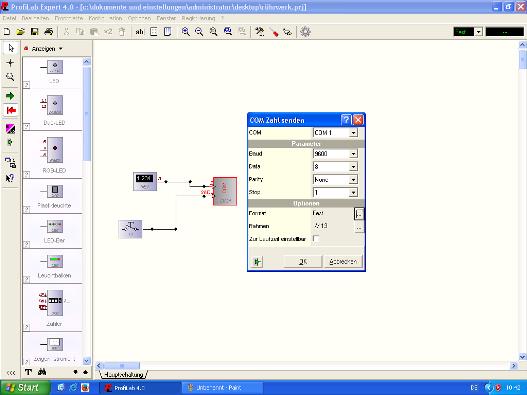Click the green arrow tool in sidebar
Screen dimensions: 527x395
coord(10,96)
